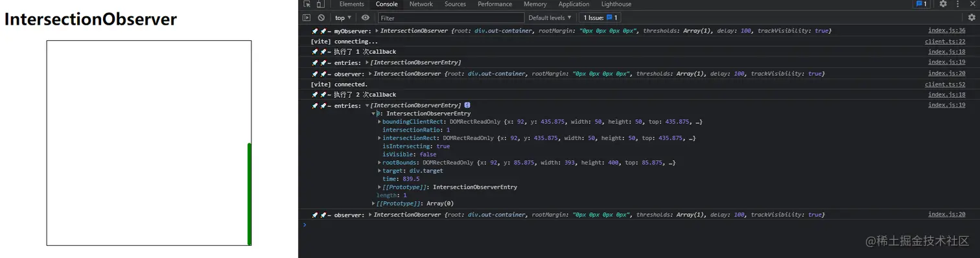Select the length: 1 property

coord(391,195)
